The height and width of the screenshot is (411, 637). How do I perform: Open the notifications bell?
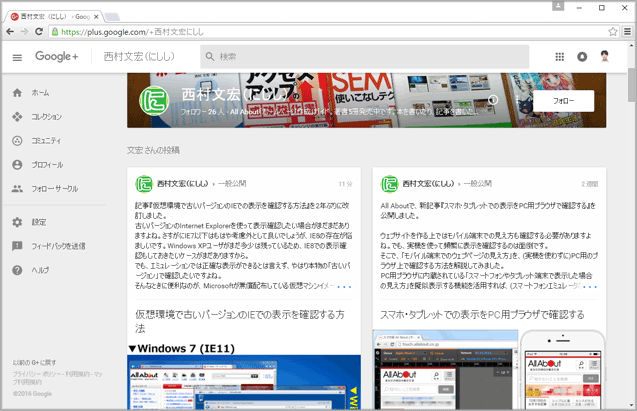tap(582, 57)
